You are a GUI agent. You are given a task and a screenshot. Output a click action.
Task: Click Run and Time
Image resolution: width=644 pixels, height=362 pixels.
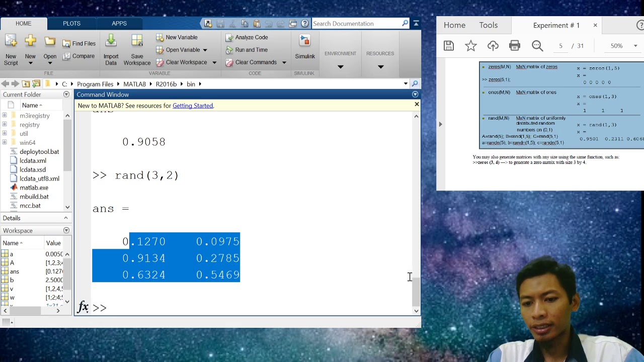click(x=247, y=50)
